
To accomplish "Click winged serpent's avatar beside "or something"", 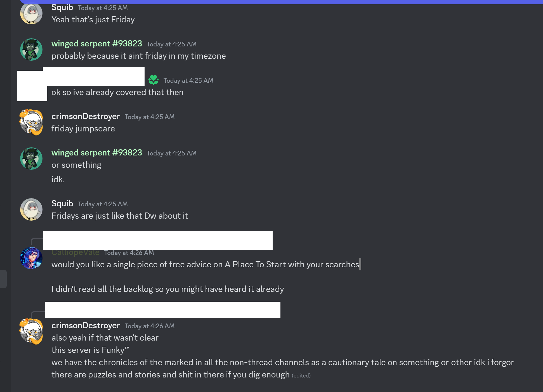I will [31, 159].
